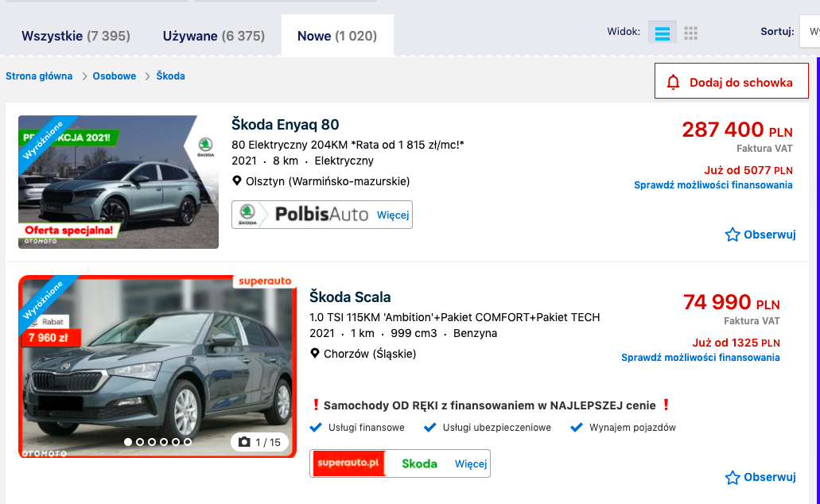820x504 pixels.
Task: Open Więcej link next to PolbisAuto
Action: (x=393, y=215)
